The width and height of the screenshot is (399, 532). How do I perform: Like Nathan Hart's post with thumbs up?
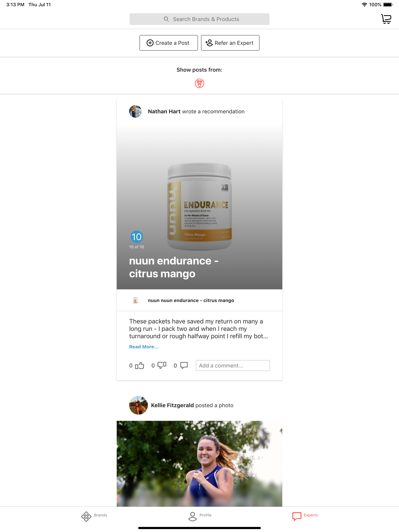pyautogui.click(x=139, y=366)
